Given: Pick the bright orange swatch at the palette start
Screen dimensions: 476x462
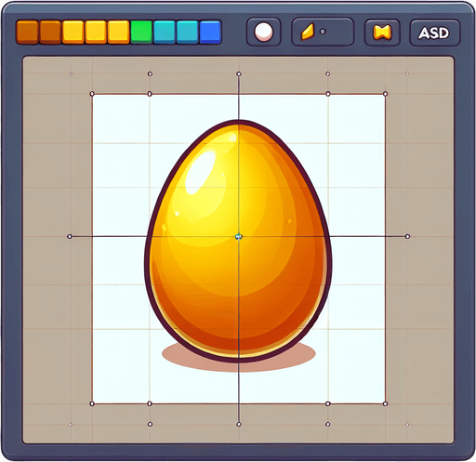Looking at the screenshot, I should point(27,32).
